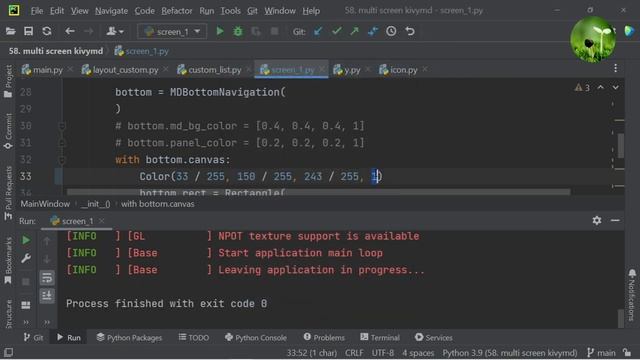Open the File menu

37,11
